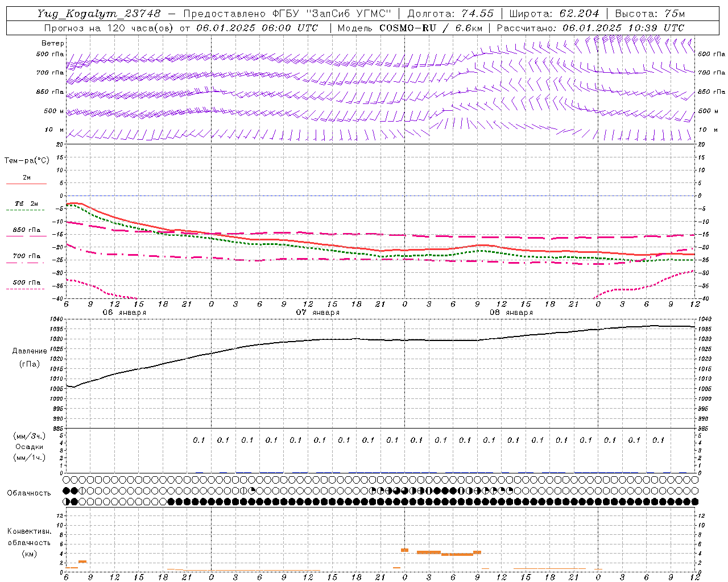728x582 pixels.
Task: Click the Ветер wind panel label
Action: click(53, 43)
